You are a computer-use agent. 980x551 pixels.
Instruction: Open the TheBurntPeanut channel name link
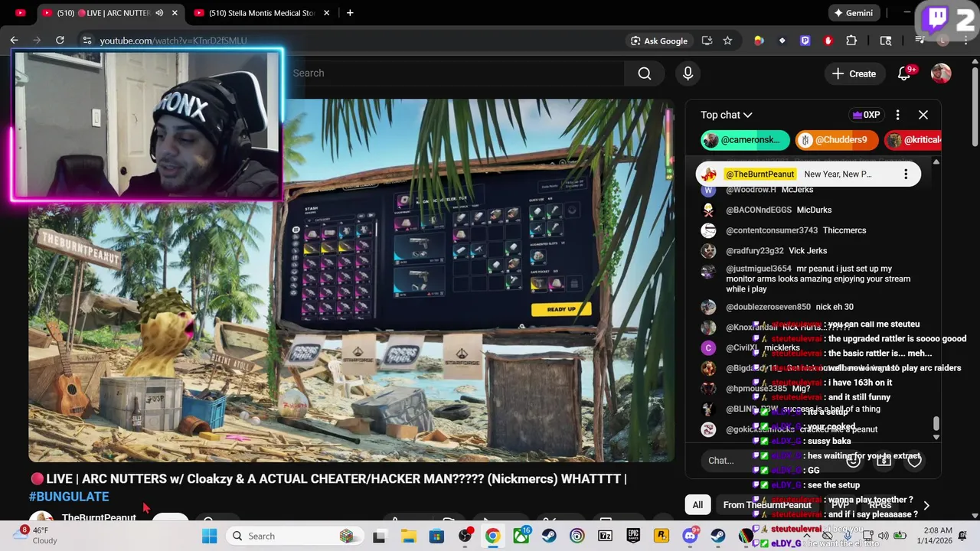pos(99,518)
